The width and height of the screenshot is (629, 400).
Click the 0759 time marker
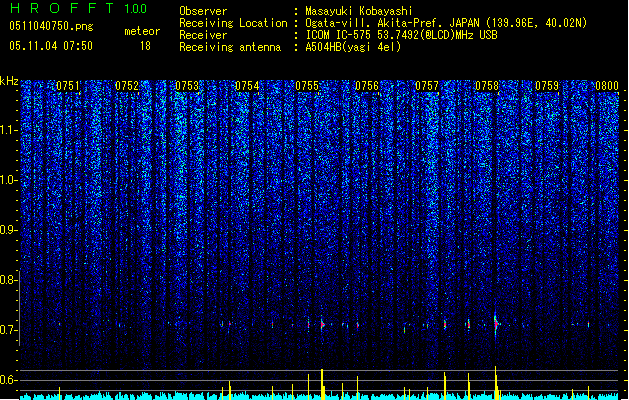pos(547,86)
